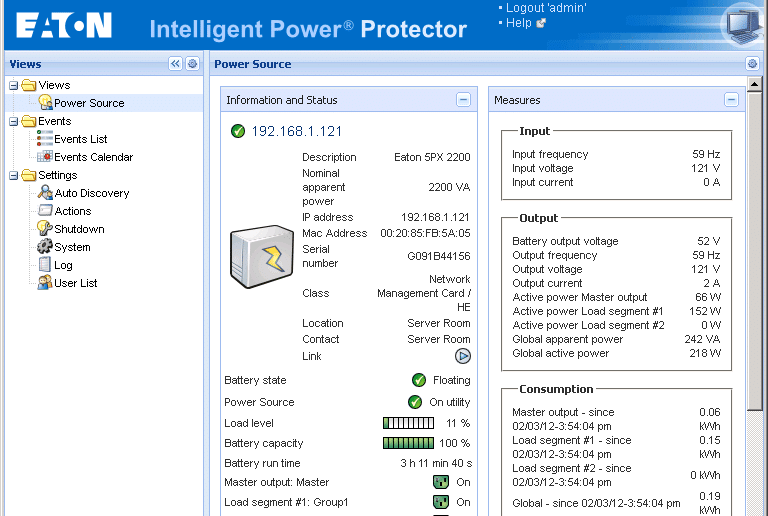Screen dimensions: 768x516
Task: Click the Log document icon
Action: tap(45, 264)
